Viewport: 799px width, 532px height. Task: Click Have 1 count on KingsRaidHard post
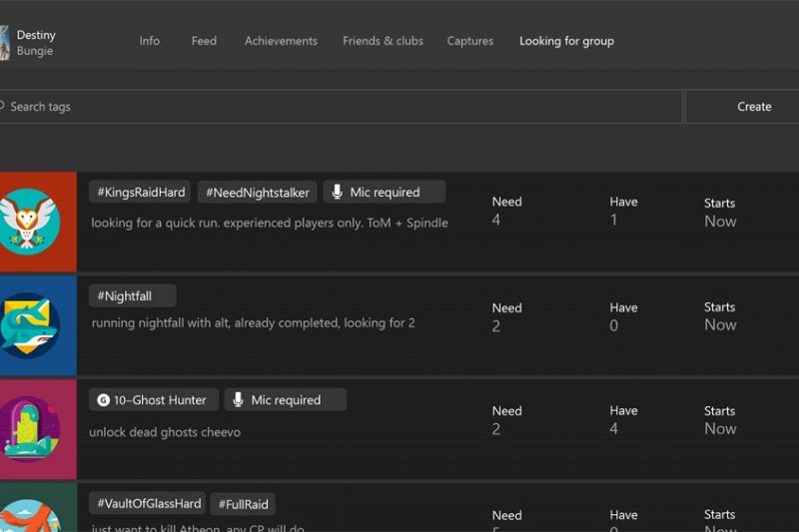point(623,211)
